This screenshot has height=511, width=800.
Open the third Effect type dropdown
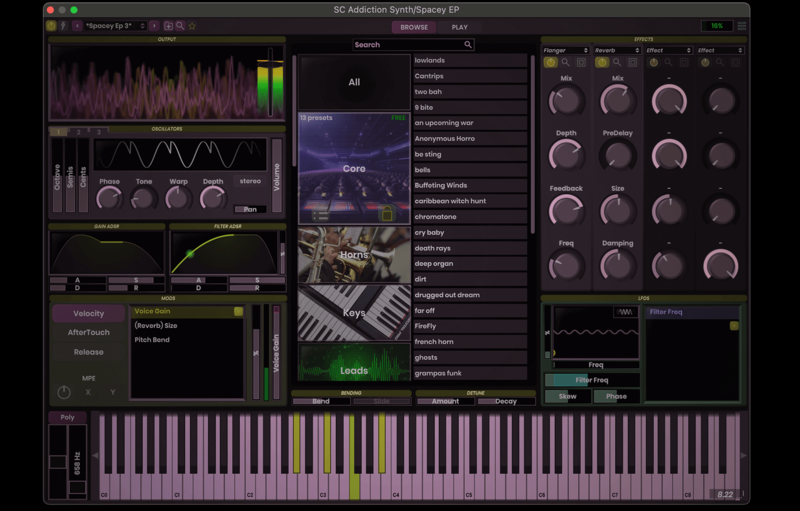pyautogui.click(x=669, y=50)
